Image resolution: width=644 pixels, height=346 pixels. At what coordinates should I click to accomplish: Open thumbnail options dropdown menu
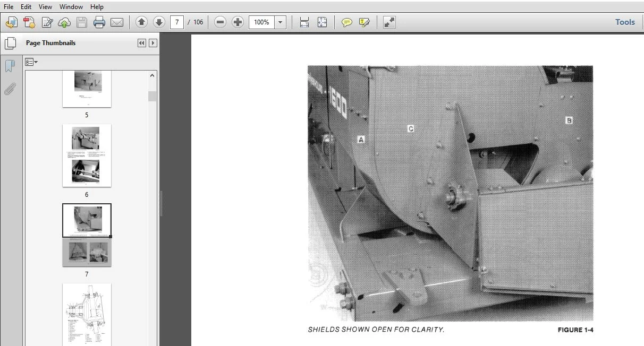coord(31,62)
